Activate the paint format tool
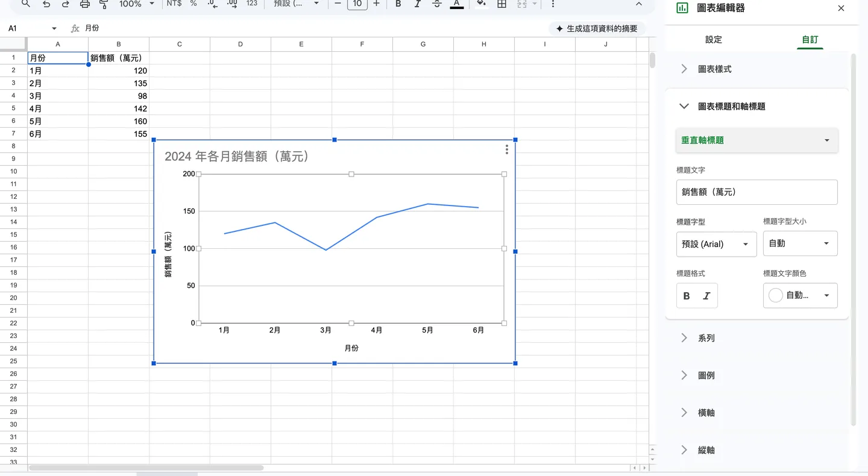Screen dimensions: 868x476 104,4
